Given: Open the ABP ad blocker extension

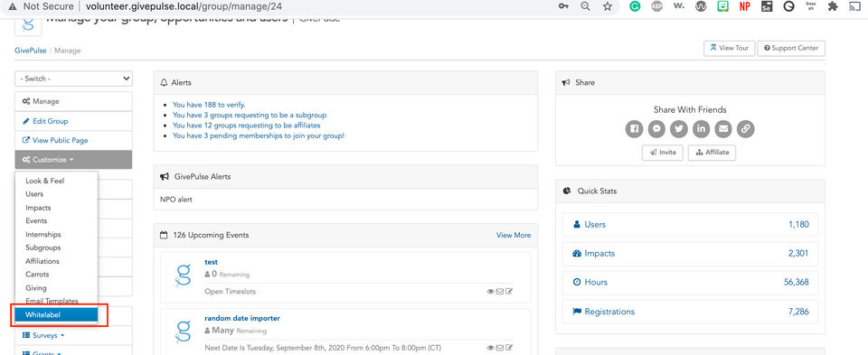Looking at the screenshot, I should click(657, 6).
